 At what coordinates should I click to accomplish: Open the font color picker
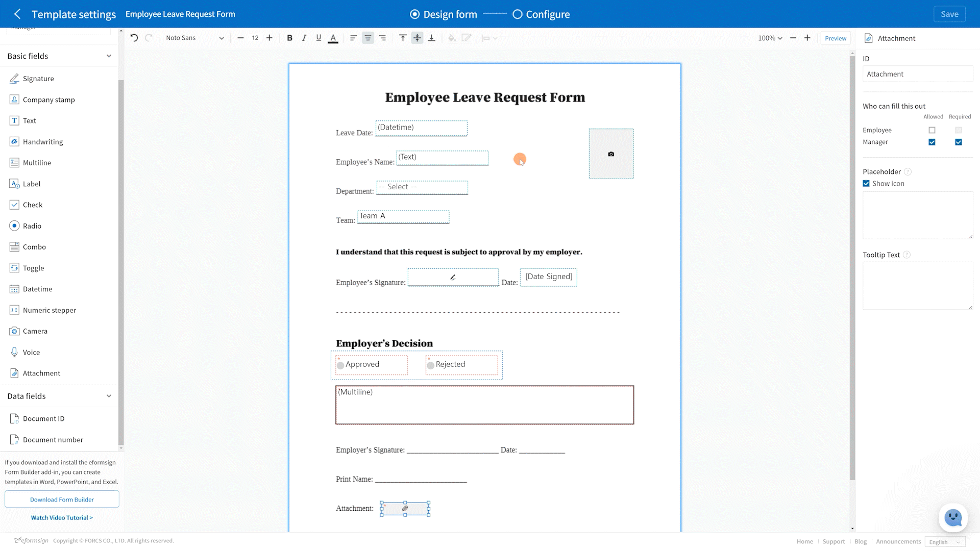click(x=333, y=38)
